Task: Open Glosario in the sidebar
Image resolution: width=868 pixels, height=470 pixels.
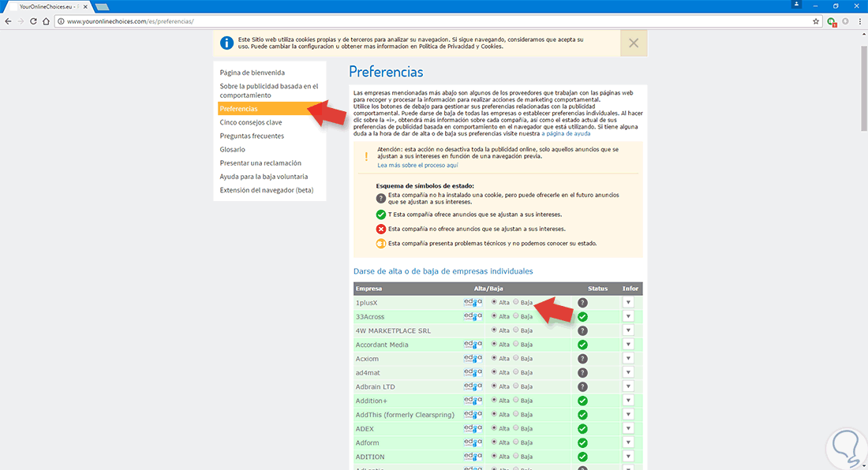Action: 233,149
